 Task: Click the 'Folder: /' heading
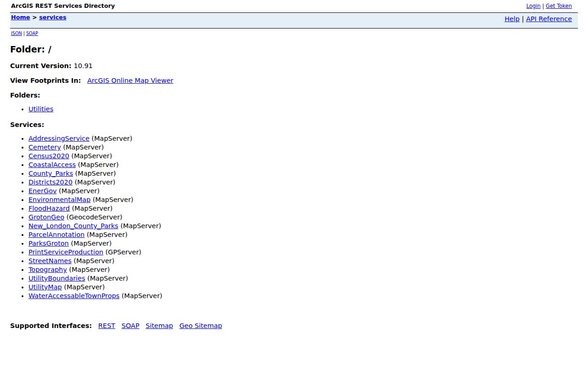(31, 49)
